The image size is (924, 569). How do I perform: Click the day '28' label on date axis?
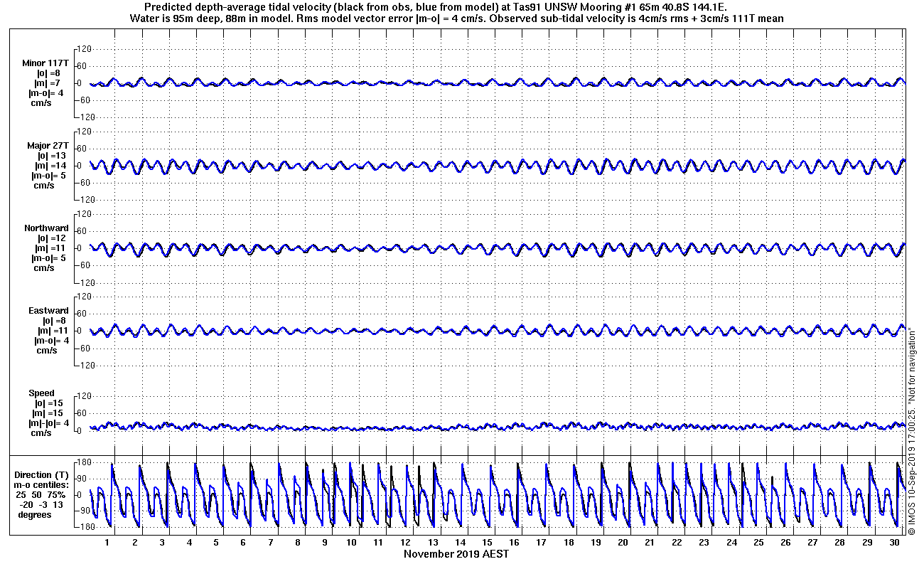[840, 543]
